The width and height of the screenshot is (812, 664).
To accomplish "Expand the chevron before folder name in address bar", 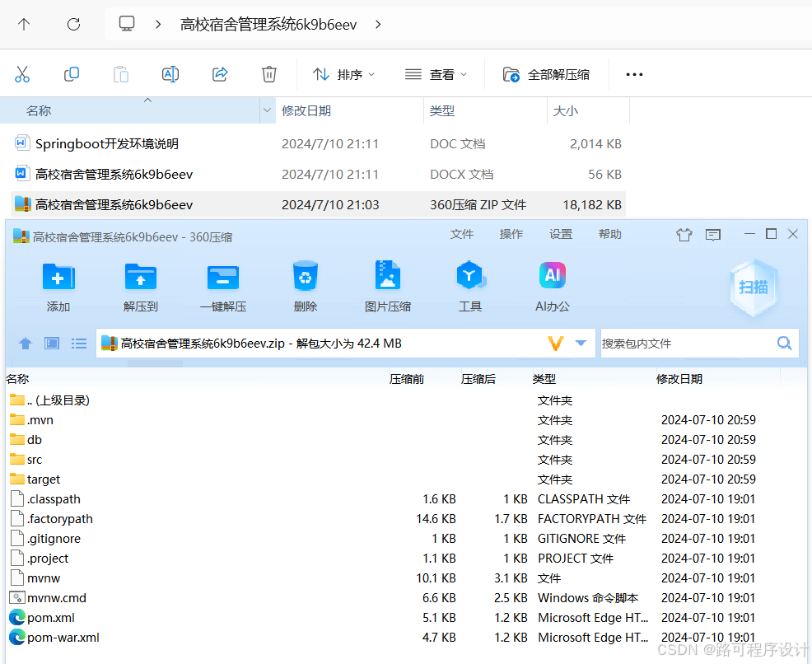I will pyautogui.click(x=158, y=25).
